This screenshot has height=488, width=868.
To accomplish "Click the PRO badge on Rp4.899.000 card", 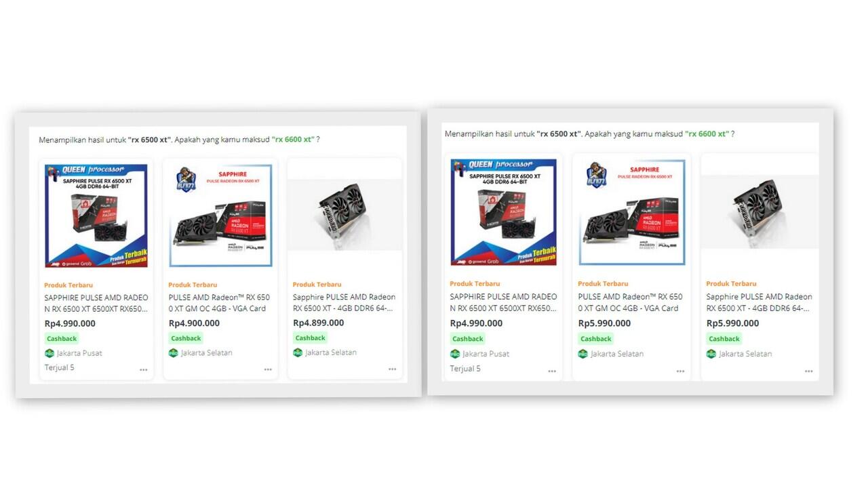I will (298, 352).
